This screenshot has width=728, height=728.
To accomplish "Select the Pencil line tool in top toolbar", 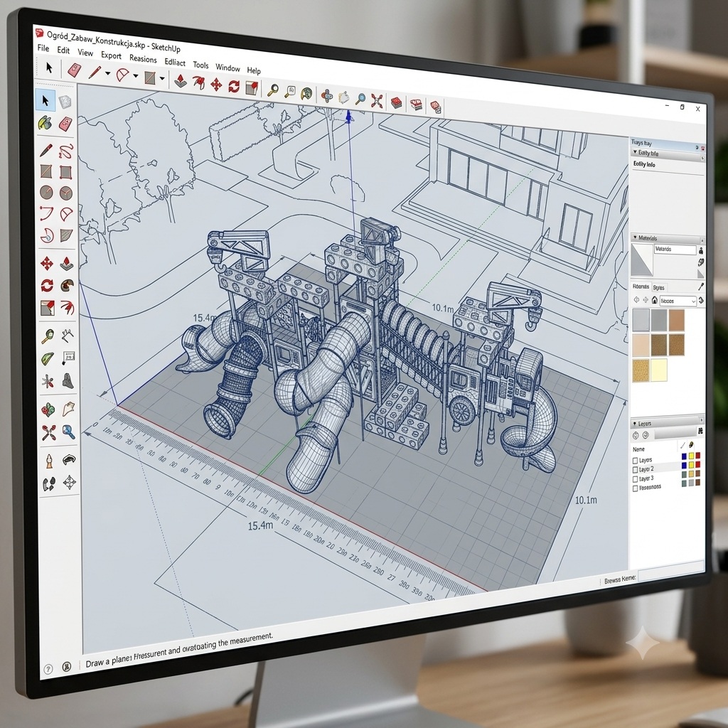I will pyautogui.click(x=95, y=73).
